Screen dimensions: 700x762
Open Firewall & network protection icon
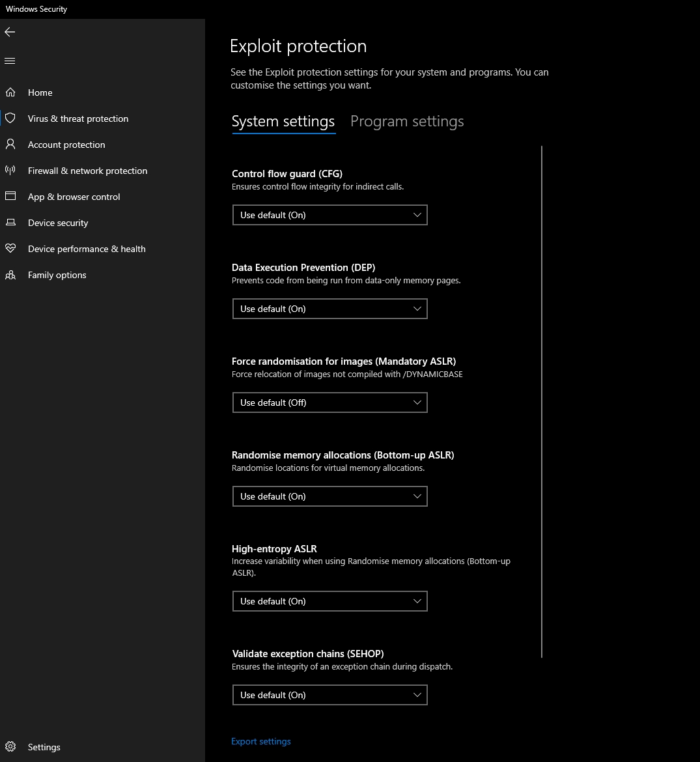pyautogui.click(x=10, y=171)
